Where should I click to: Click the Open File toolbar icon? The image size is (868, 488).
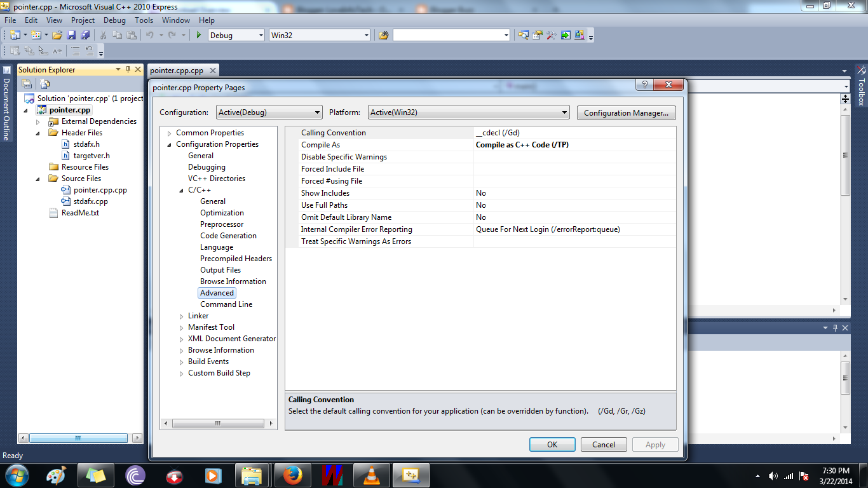[57, 36]
